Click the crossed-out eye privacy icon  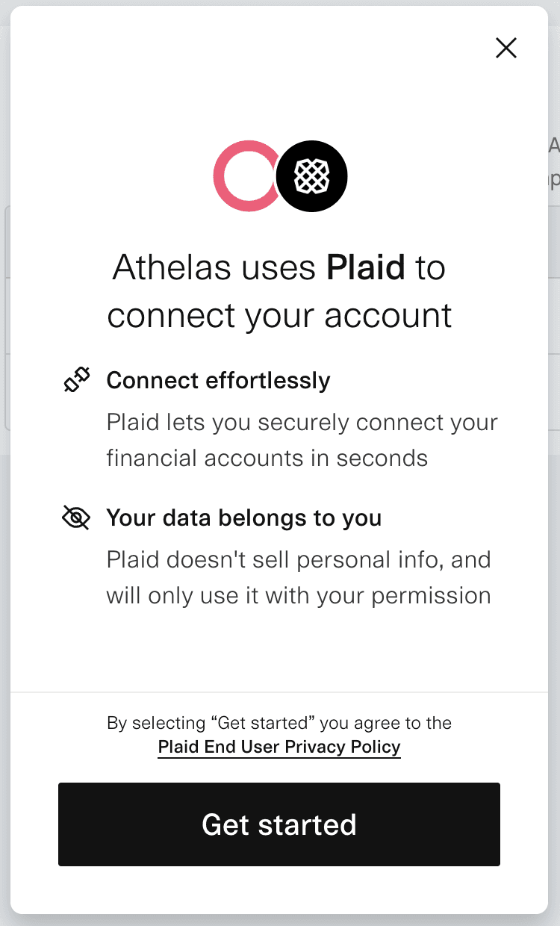pyautogui.click(x=76, y=518)
